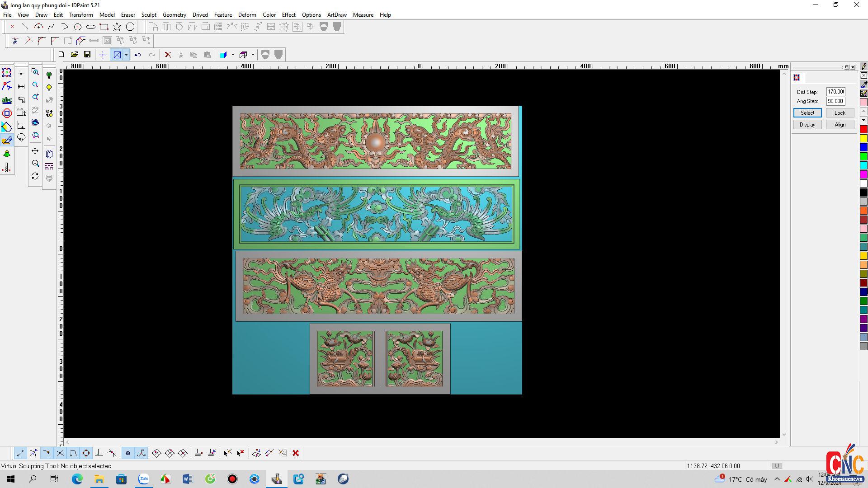The image size is (868, 488).
Task: Open the abc text tool
Action: pos(7,100)
